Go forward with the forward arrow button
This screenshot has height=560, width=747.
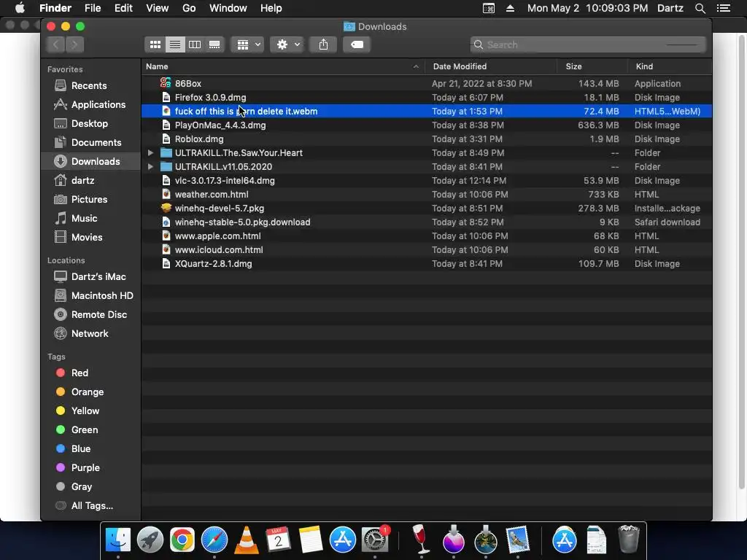click(75, 44)
